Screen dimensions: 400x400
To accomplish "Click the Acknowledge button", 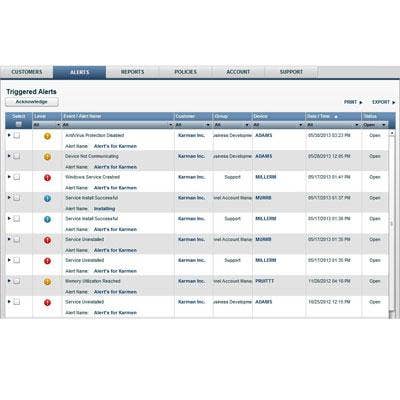I will click(32, 102).
